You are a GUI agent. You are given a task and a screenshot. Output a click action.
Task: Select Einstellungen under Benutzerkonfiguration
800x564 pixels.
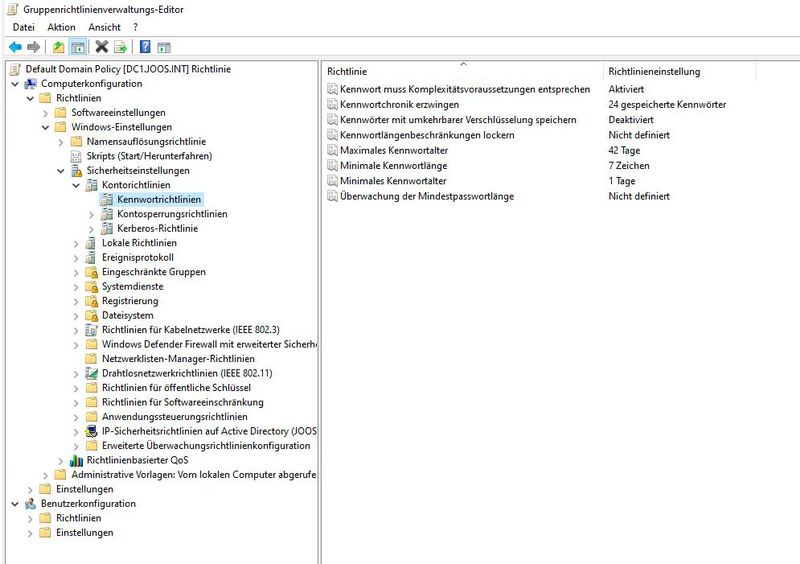85,533
